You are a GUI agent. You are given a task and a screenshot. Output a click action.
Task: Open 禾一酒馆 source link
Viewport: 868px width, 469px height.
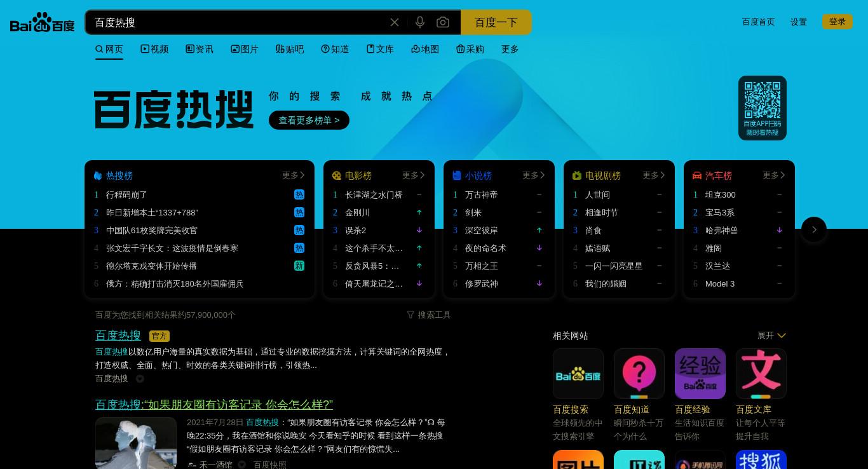(215, 465)
